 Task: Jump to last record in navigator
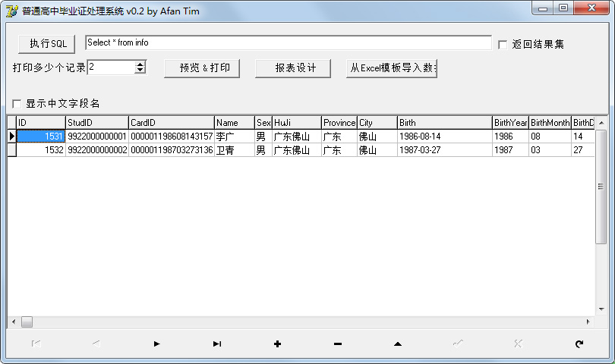[217, 344]
